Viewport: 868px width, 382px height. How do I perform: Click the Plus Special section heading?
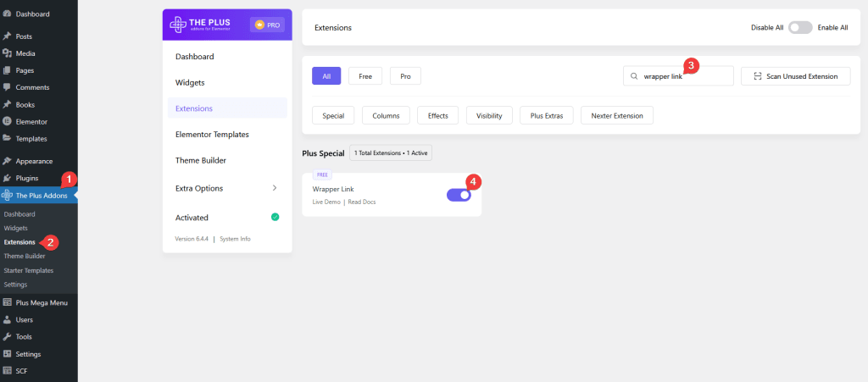(323, 153)
